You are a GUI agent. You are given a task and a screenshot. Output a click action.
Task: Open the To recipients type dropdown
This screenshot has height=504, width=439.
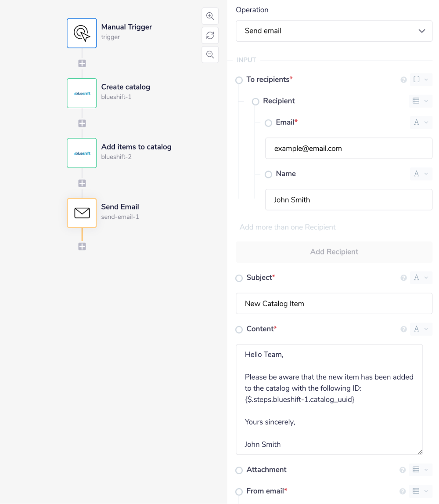(421, 80)
